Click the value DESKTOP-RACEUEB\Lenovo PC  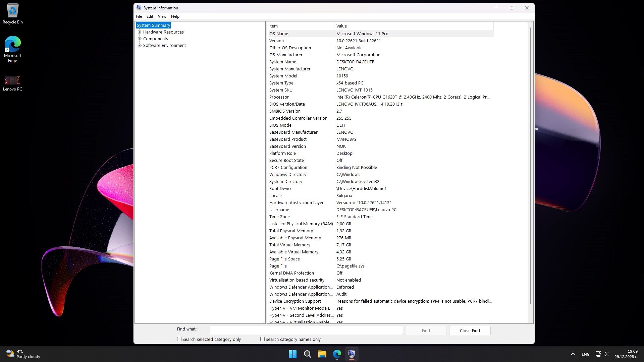[366, 210]
